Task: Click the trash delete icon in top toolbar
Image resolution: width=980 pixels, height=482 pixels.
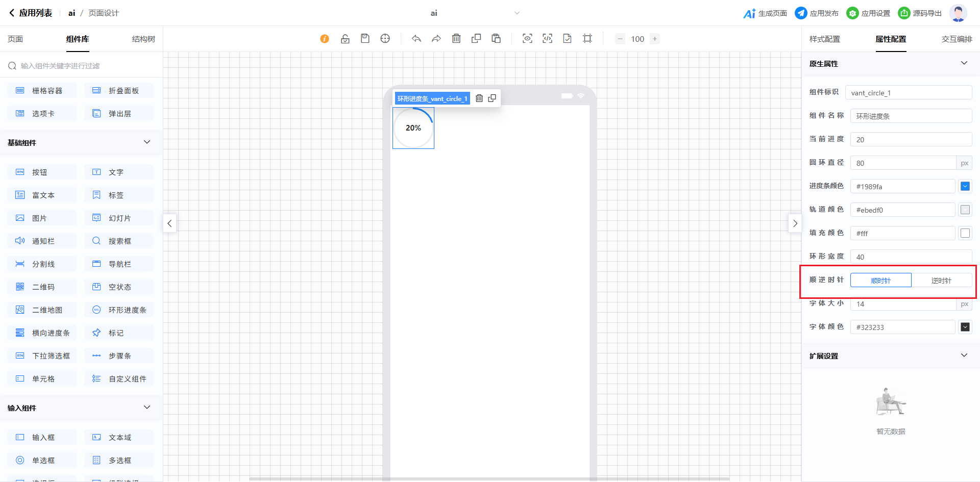Action: pos(456,39)
